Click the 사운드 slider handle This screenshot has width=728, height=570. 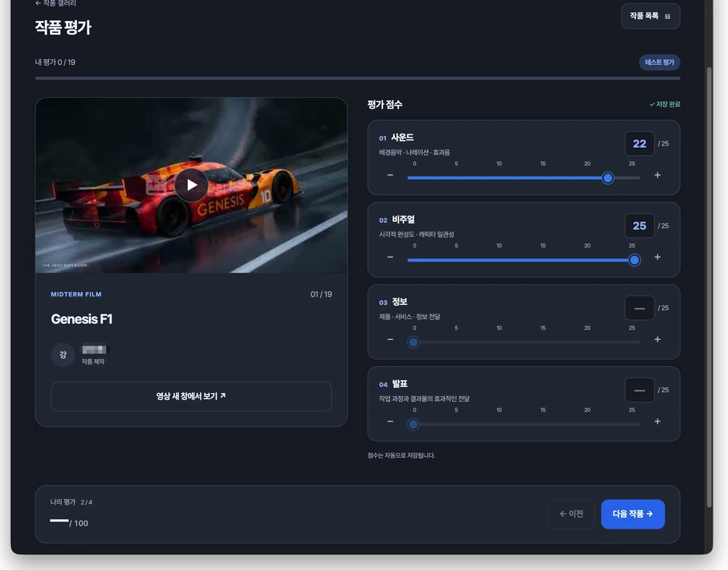pos(607,178)
